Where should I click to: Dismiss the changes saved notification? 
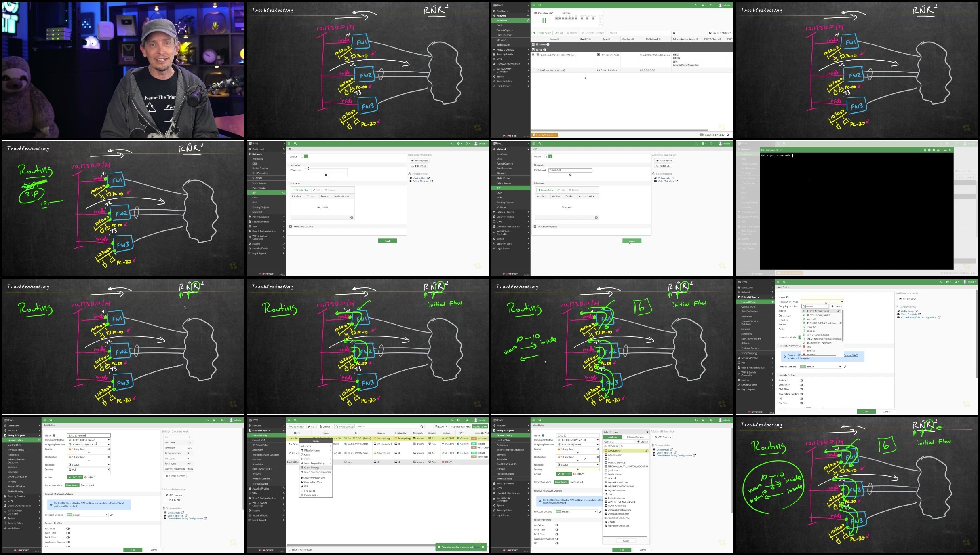click(x=483, y=547)
